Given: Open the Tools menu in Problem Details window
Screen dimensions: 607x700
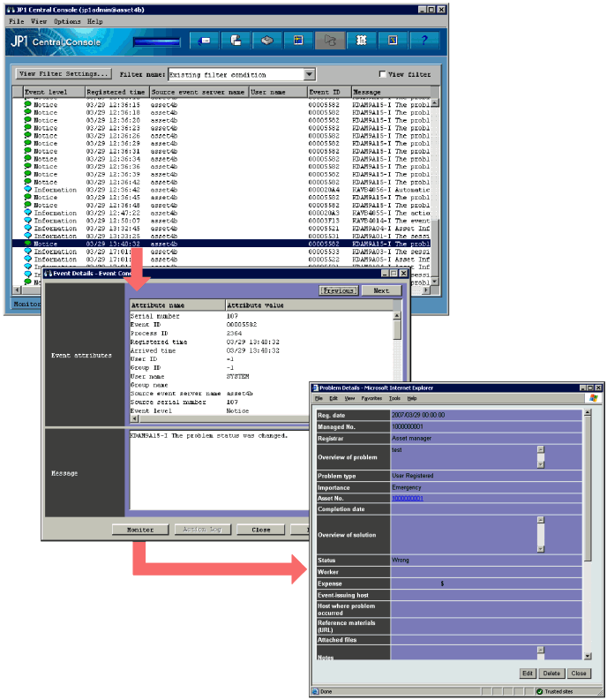Looking at the screenshot, I should [394, 398].
